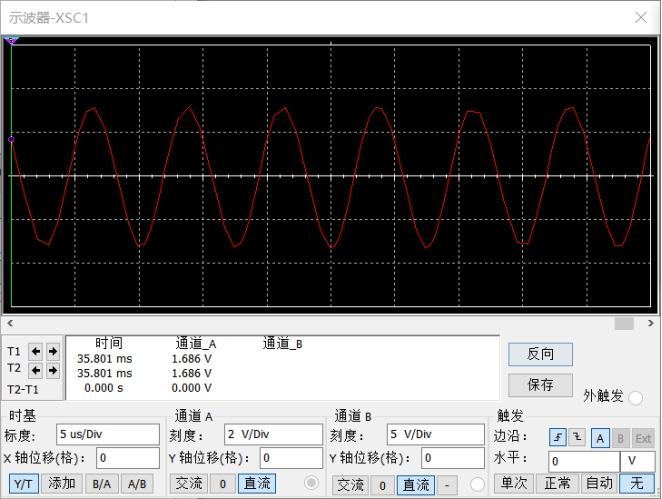This screenshot has height=499, width=662.
Task: Click channel B scale 5 V/Div field
Action: 436,434
